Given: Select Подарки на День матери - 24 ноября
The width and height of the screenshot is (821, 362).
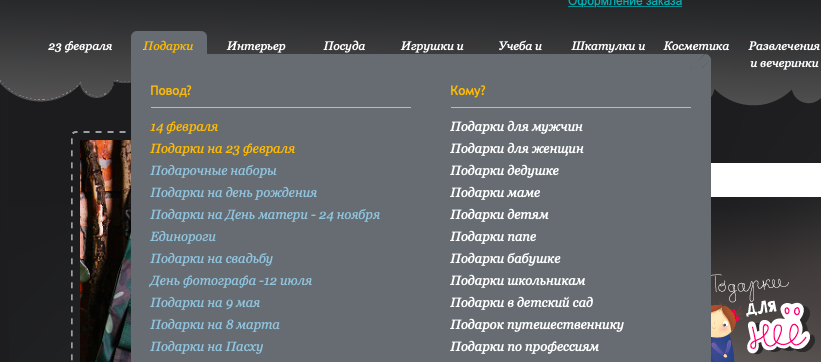Looking at the screenshot, I should 265,215.
